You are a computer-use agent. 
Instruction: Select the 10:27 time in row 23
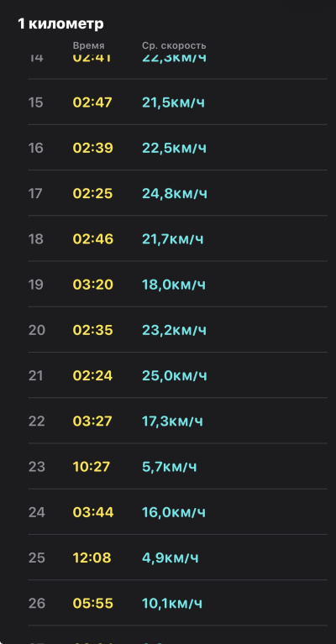point(92,467)
